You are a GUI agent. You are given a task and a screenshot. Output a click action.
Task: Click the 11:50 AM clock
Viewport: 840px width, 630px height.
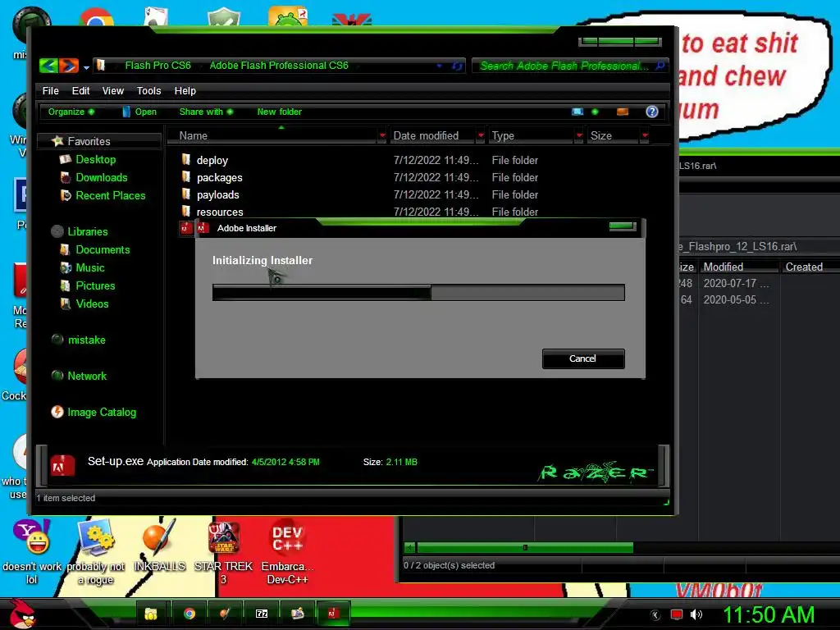point(769,614)
